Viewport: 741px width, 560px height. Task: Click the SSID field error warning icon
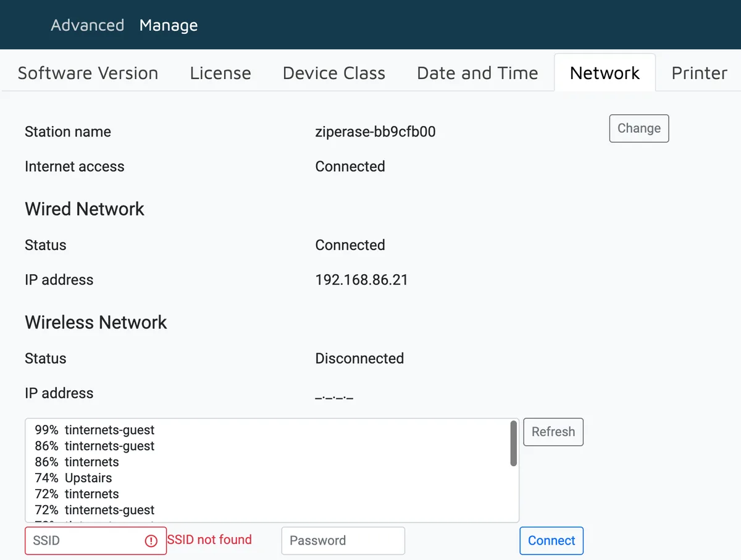[151, 541]
